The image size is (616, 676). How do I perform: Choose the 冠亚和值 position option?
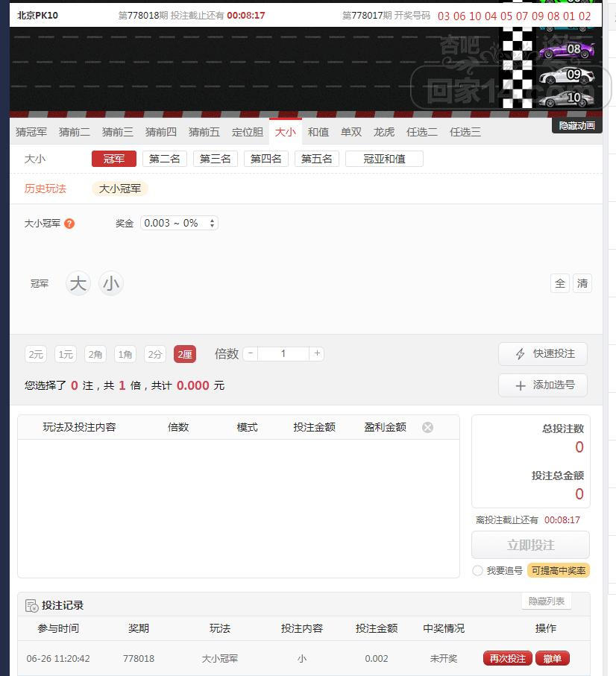(384, 159)
